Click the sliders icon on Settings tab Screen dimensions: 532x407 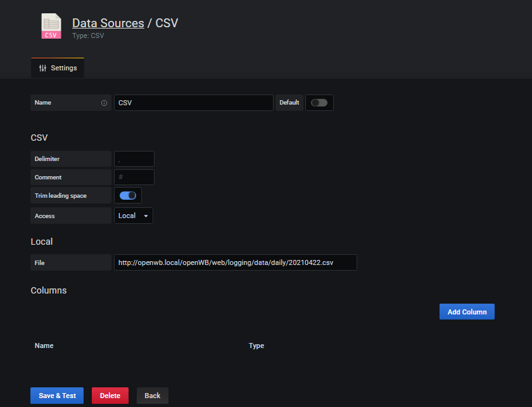(42, 68)
